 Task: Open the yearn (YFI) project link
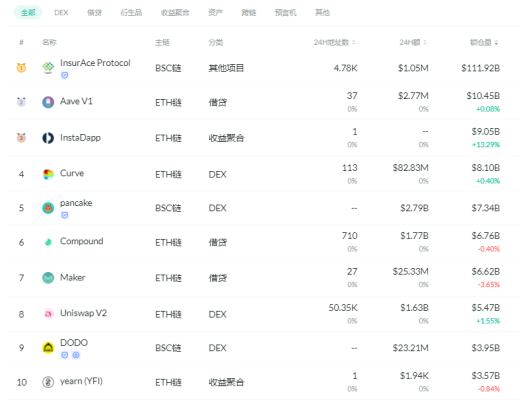pos(81,381)
